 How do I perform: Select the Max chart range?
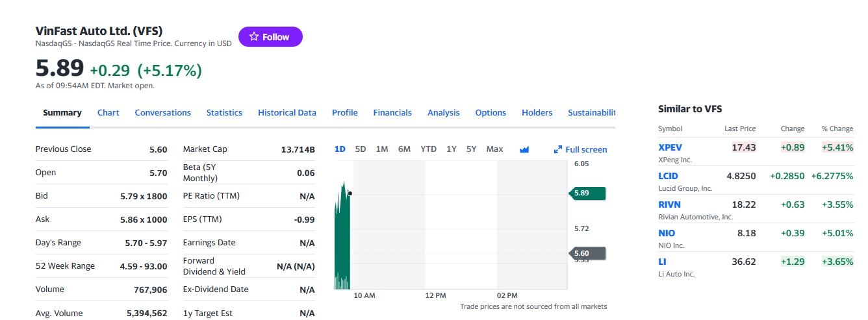(x=495, y=149)
